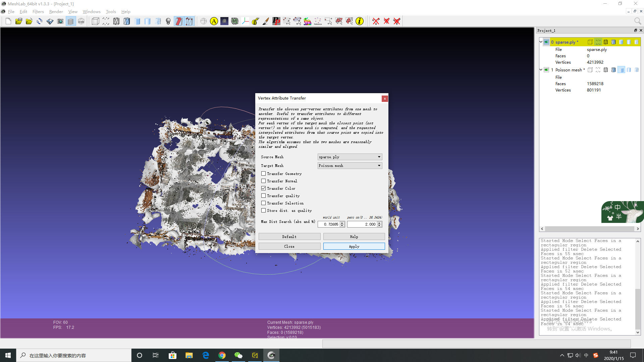644x362 pixels.
Task: Hide sparse.ply layer with eye icon
Action: 546,42
